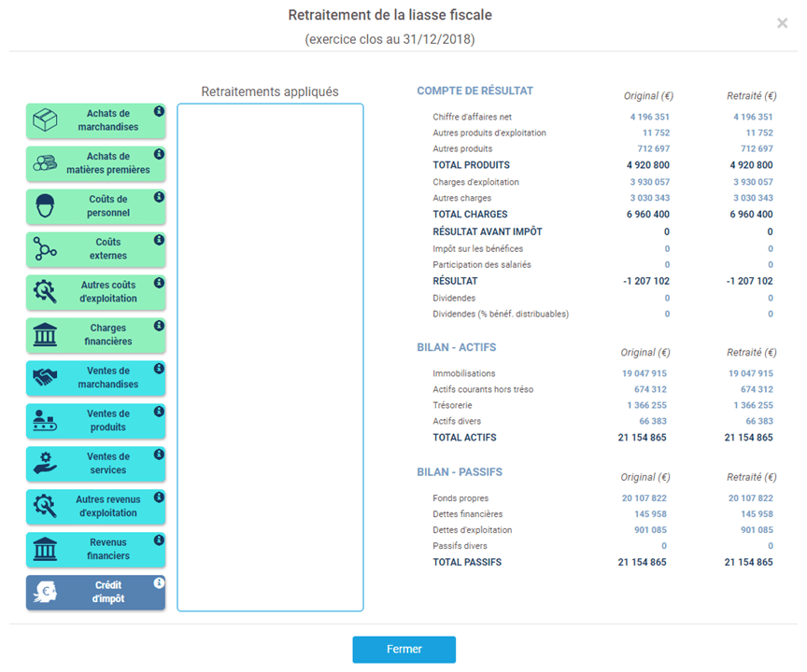The height and width of the screenshot is (672, 807).
Task: Select the Achats de marchandises label
Action: tap(108, 120)
